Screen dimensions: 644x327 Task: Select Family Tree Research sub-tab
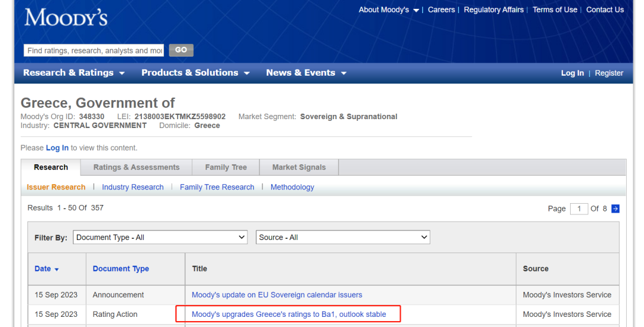tap(217, 187)
